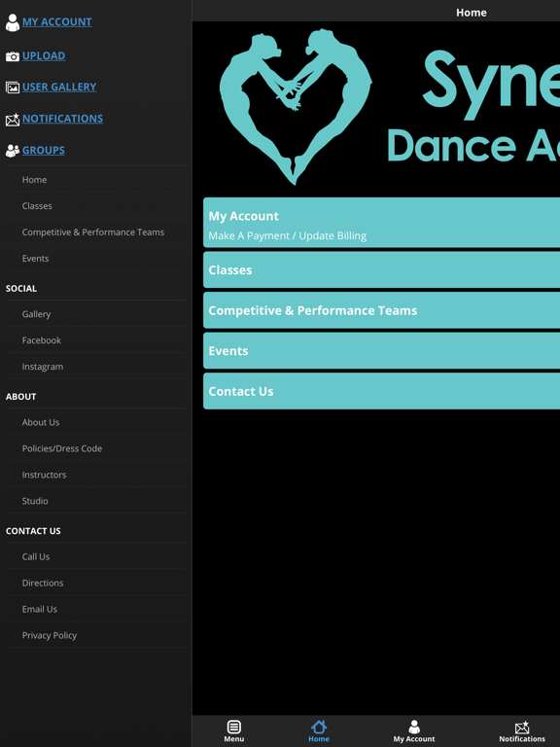Tap the teal Contact Us button
This screenshot has width=560, height=747.
click(x=381, y=391)
